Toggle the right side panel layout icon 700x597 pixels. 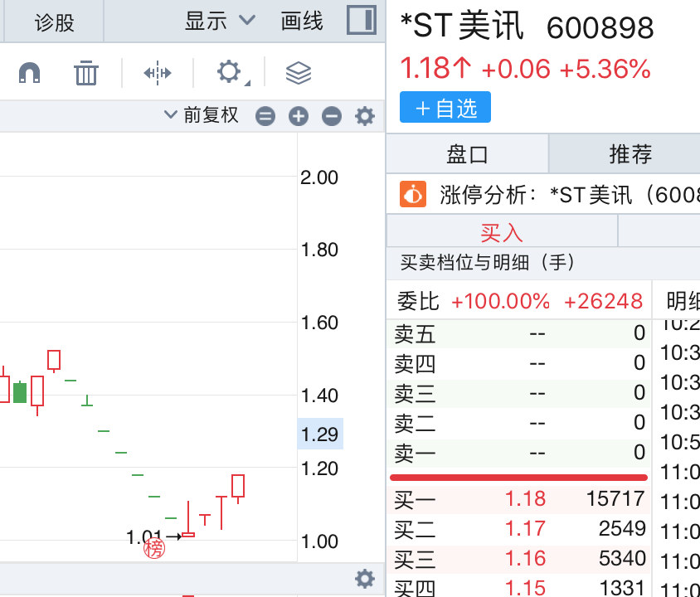[362, 21]
